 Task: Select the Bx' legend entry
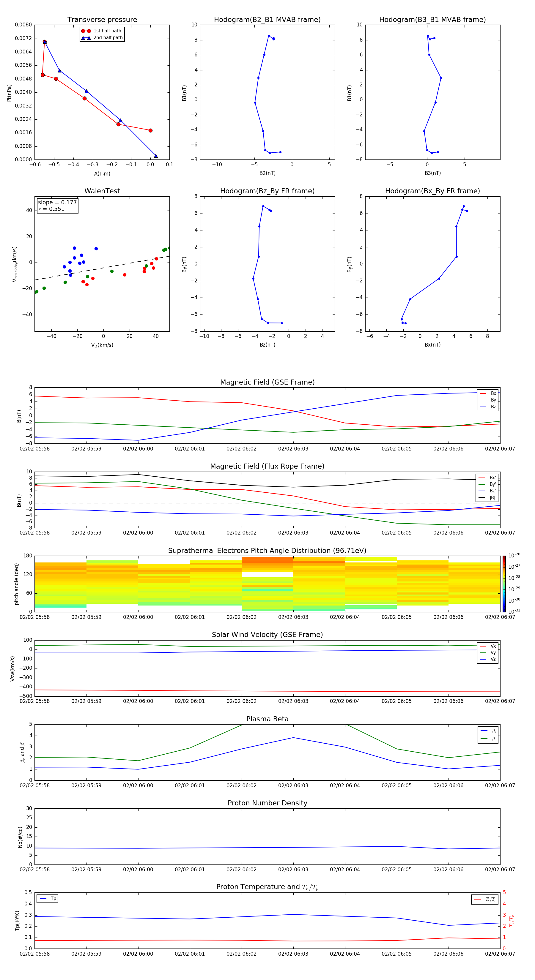pyautogui.click(x=487, y=478)
